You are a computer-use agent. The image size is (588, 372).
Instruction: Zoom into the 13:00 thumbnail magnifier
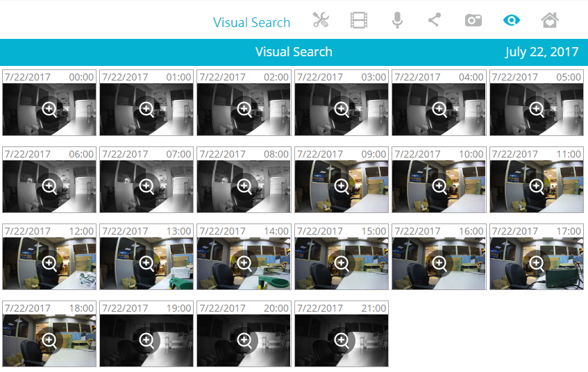pyautogui.click(x=146, y=263)
